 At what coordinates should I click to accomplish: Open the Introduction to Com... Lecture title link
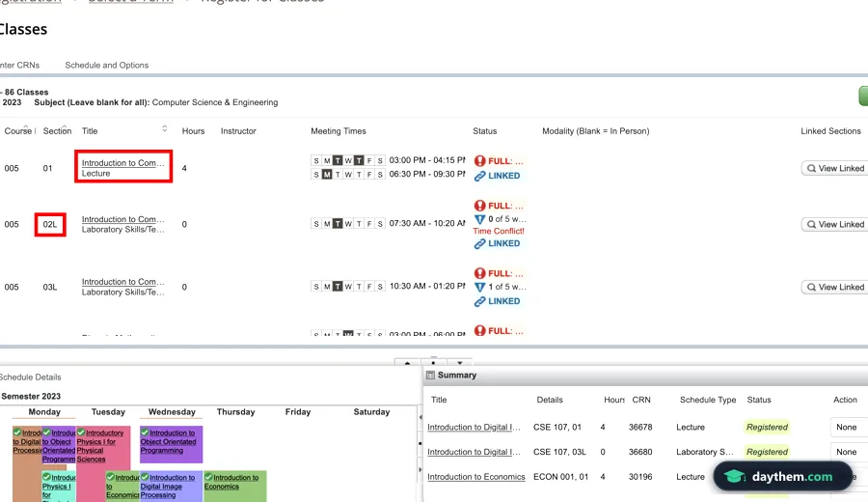[x=122, y=163]
